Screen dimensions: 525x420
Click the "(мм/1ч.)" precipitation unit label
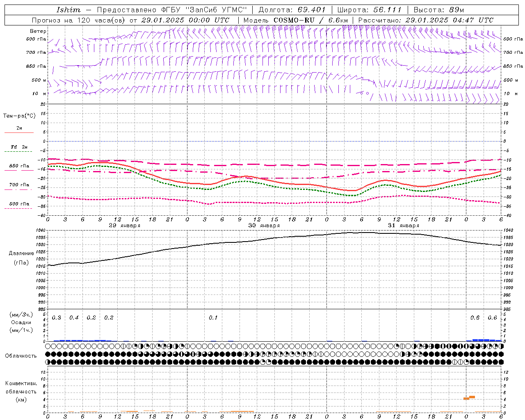[x=21, y=330]
